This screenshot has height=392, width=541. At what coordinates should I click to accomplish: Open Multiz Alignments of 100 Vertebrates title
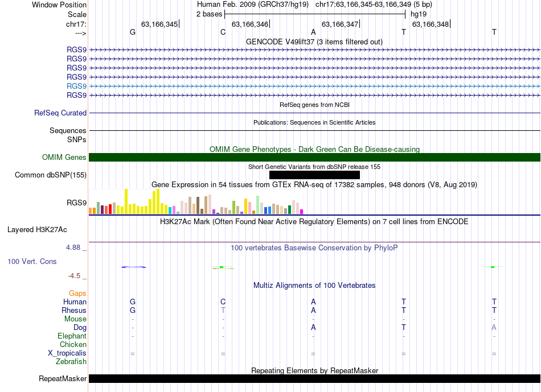314,285
